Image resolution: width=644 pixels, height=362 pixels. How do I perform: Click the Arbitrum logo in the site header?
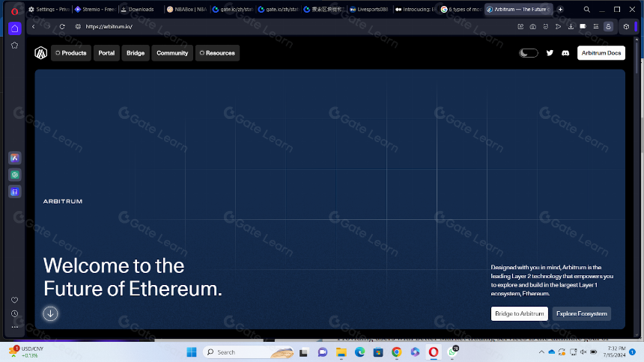pos(40,53)
